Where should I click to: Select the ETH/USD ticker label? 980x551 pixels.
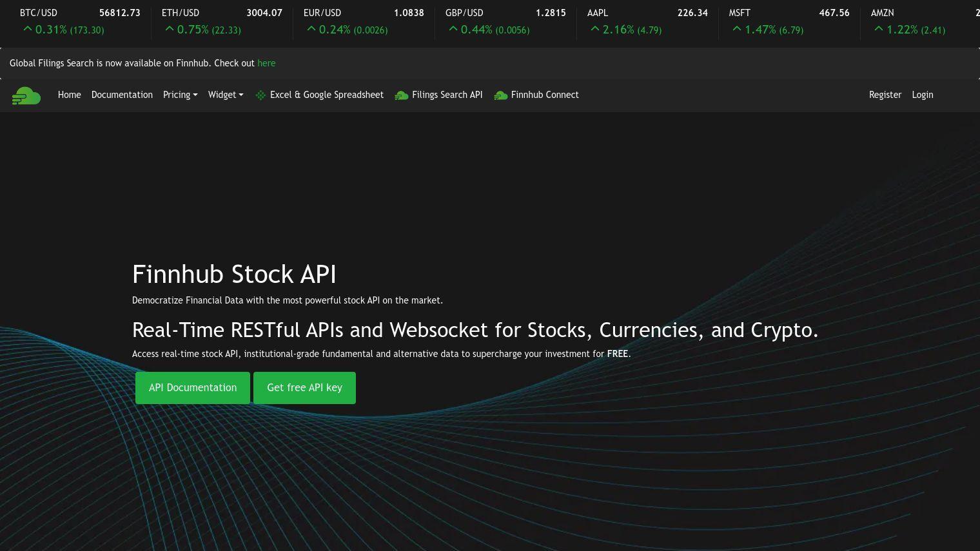click(x=181, y=13)
